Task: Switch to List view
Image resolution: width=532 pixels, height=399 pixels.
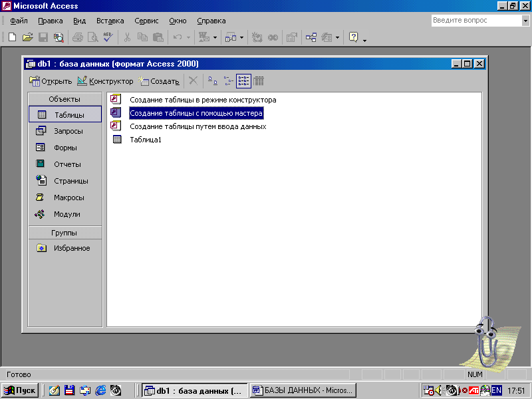Action: (x=243, y=80)
